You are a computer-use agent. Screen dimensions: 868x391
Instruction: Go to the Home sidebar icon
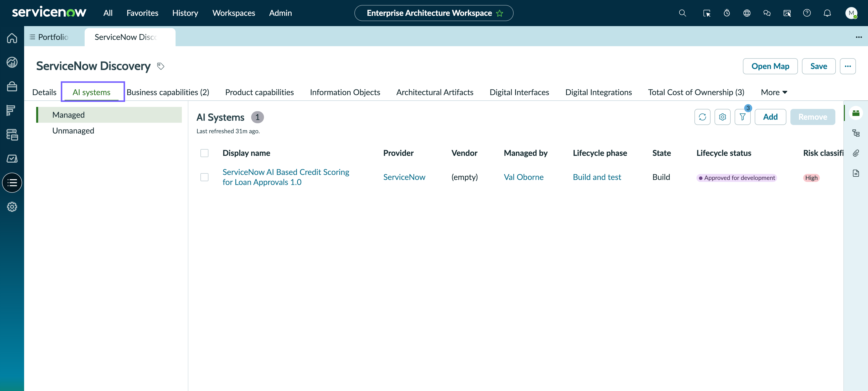click(12, 38)
